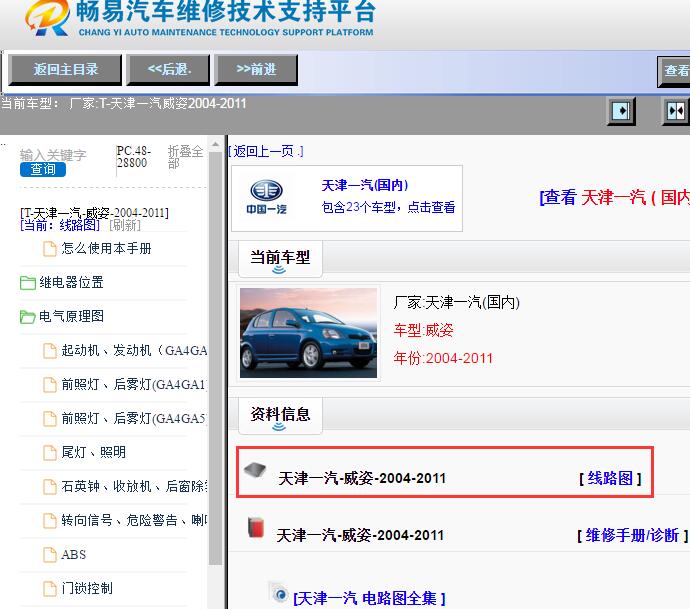Open the 起动机、发动机 wiring page
The width and height of the screenshot is (690, 609).
click(134, 350)
